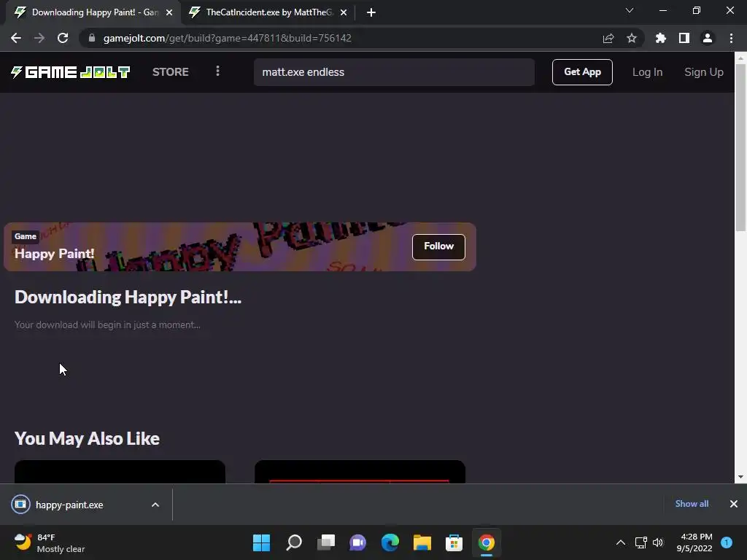747x560 pixels.
Task: Click the Log In link
Action: (x=648, y=72)
